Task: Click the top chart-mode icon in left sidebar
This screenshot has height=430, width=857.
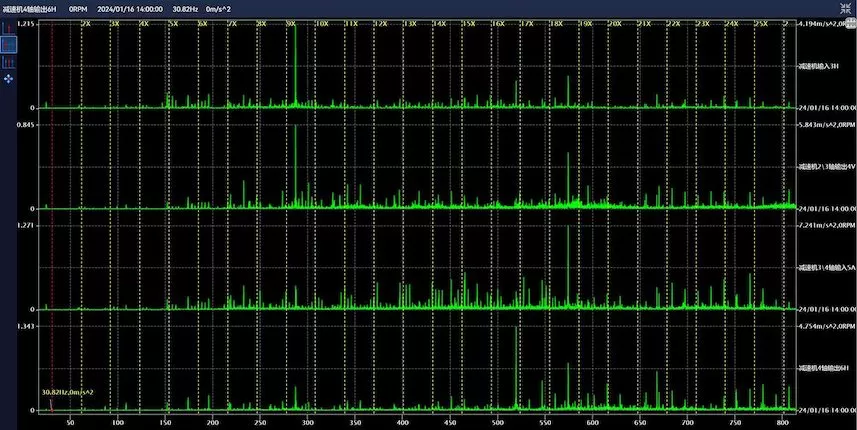Action: click(x=8, y=27)
